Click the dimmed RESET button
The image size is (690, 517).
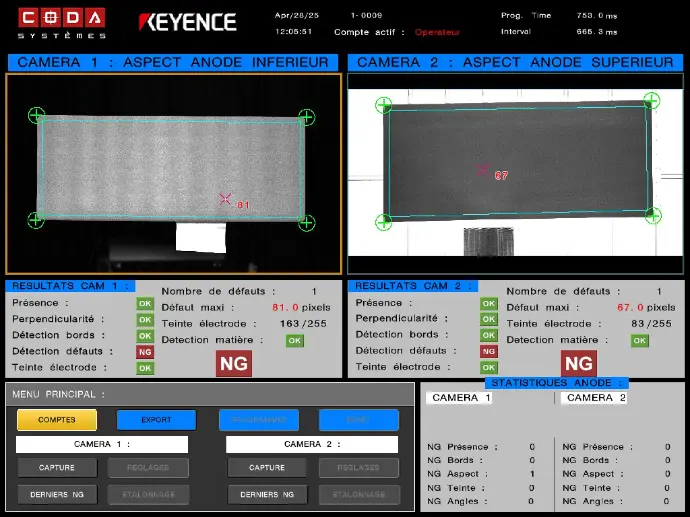click(x=359, y=420)
